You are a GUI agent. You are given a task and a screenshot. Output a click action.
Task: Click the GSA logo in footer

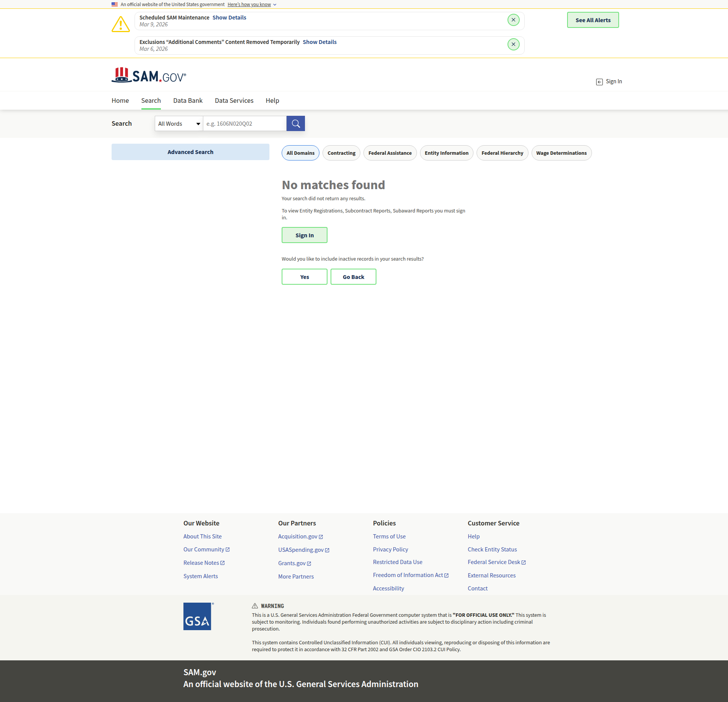point(197,616)
